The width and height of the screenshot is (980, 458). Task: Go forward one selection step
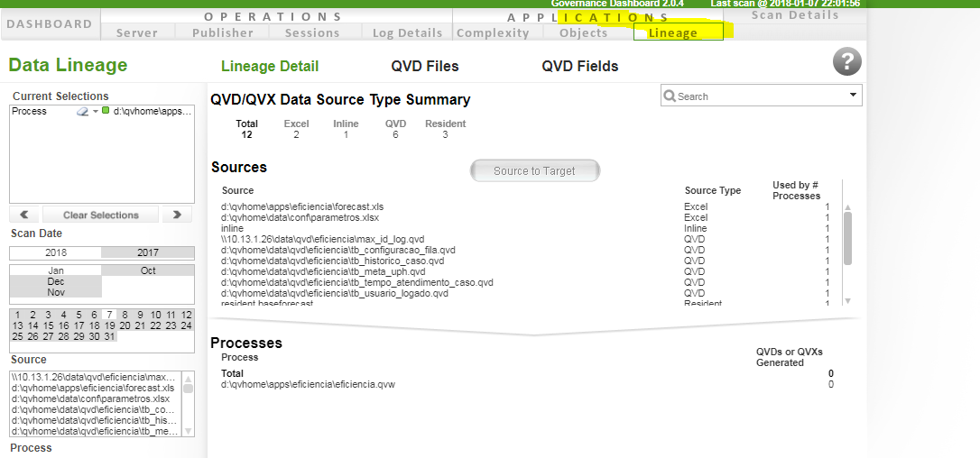tap(177, 215)
